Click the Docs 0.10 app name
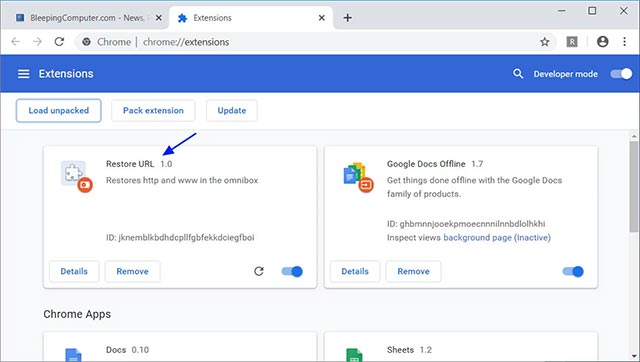The image size is (640, 362). tap(127, 350)
